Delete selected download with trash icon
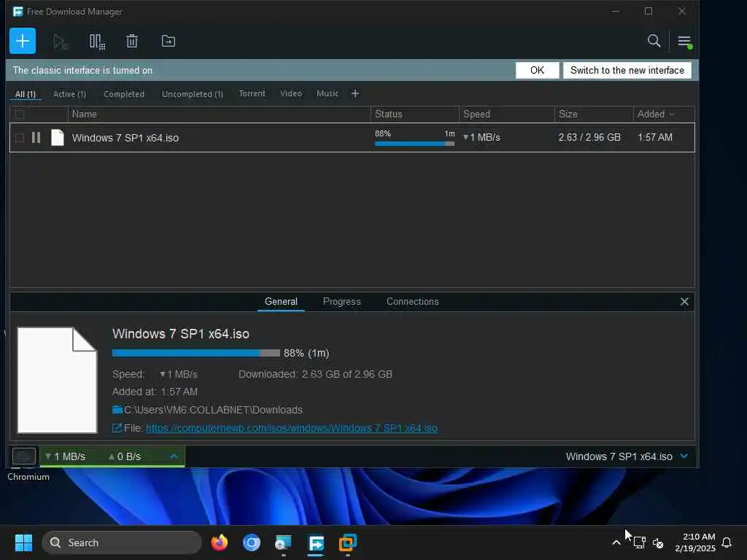This screenshot has height=560, width=747. 132,42
